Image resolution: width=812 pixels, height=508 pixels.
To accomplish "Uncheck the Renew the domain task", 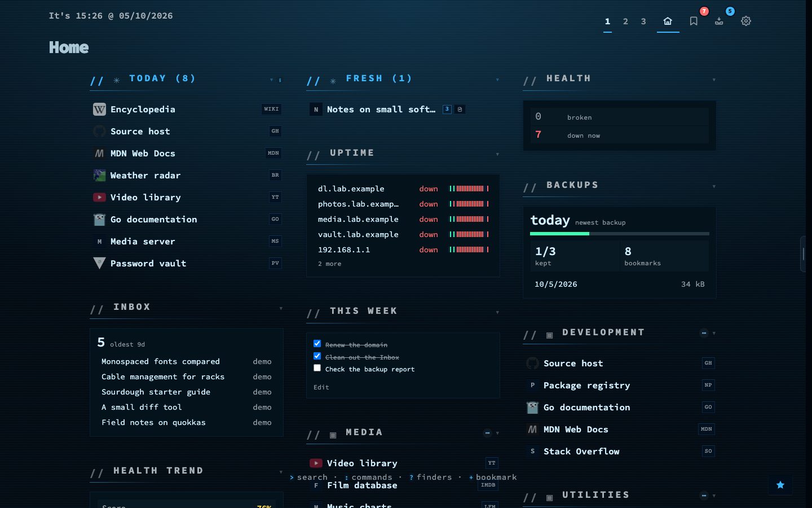I will pyautogui.click(x=317, y=344).
